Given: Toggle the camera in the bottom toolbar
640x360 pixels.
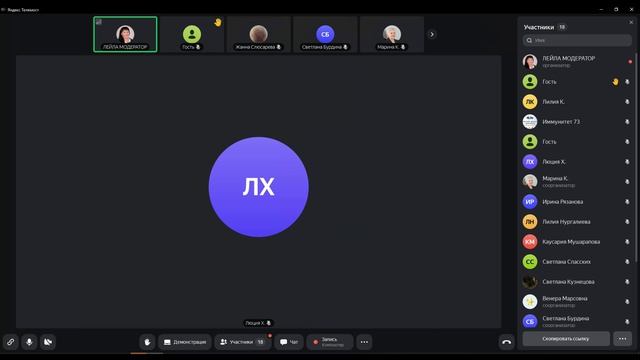Looking at the screenshot, I should pos(48,342).
